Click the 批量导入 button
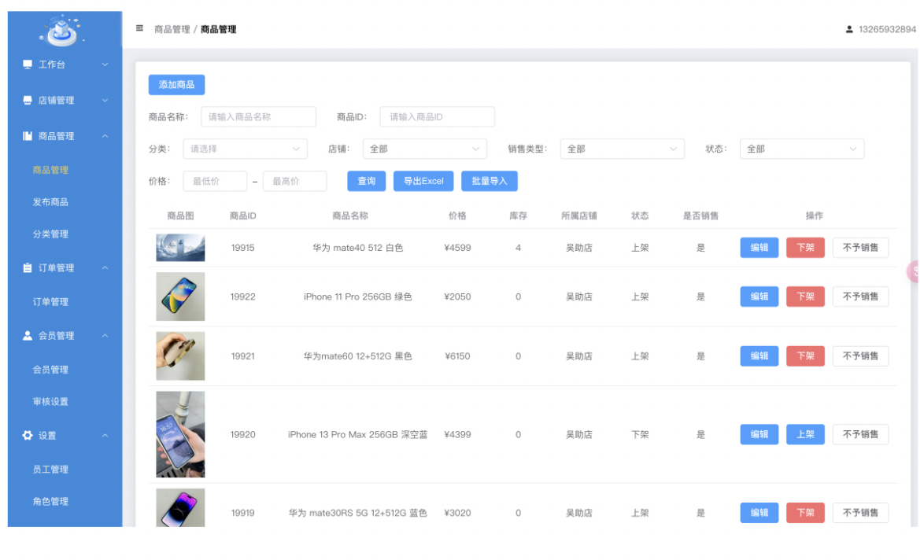 click(490, 181)
